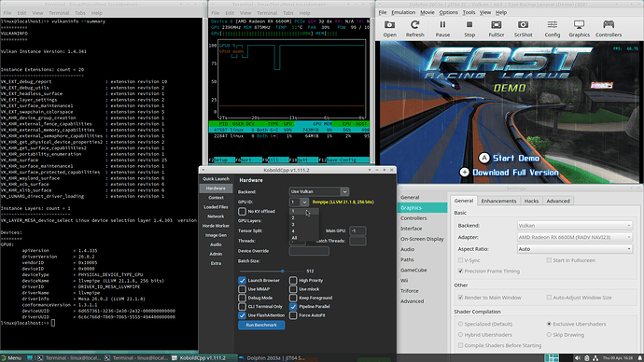Open the Movie menu in Dolphin
This screenshot has height=362, width=644.
(427, 12)
